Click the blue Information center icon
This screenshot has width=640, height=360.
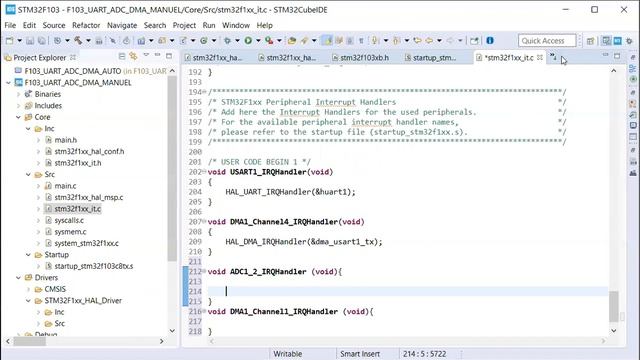click(490, 40)
